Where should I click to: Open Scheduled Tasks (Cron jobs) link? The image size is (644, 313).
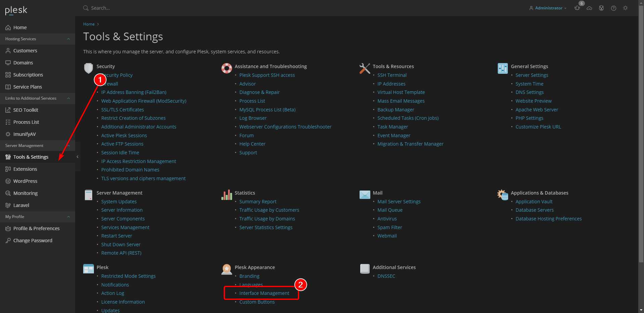point(408,118)
